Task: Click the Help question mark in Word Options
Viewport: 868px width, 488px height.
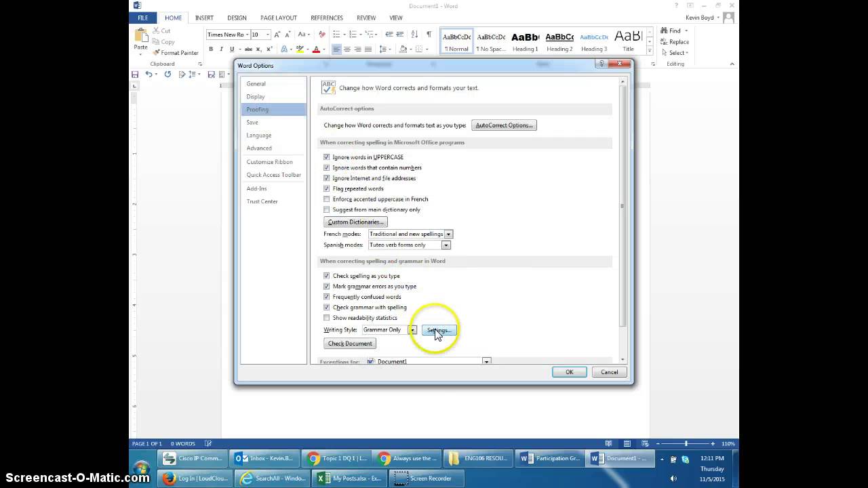Action: click(601, 64)
